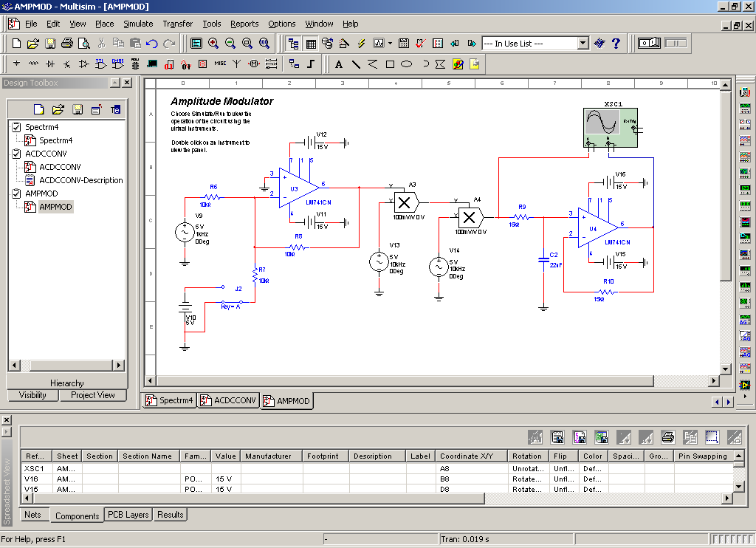The width and height of the screenshot is (756, 548).
Task: Open the MISC component group
Action: (220, 64)
